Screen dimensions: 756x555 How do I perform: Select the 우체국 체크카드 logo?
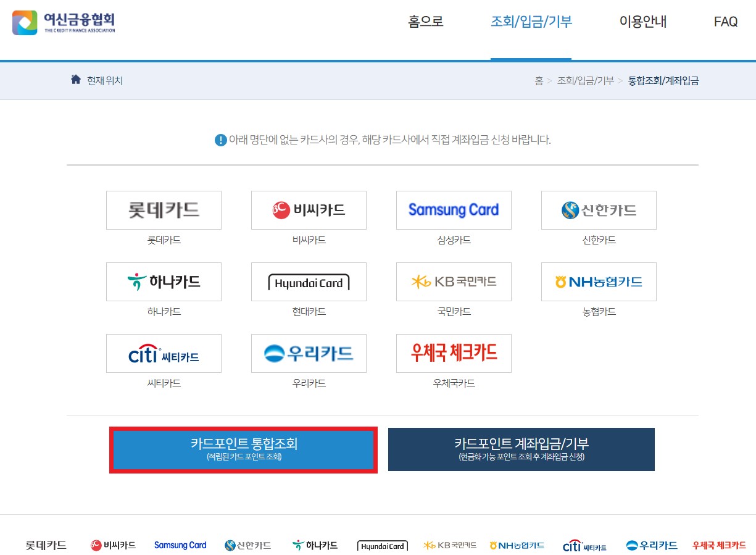pyautogui.click(x=454, y=353)
